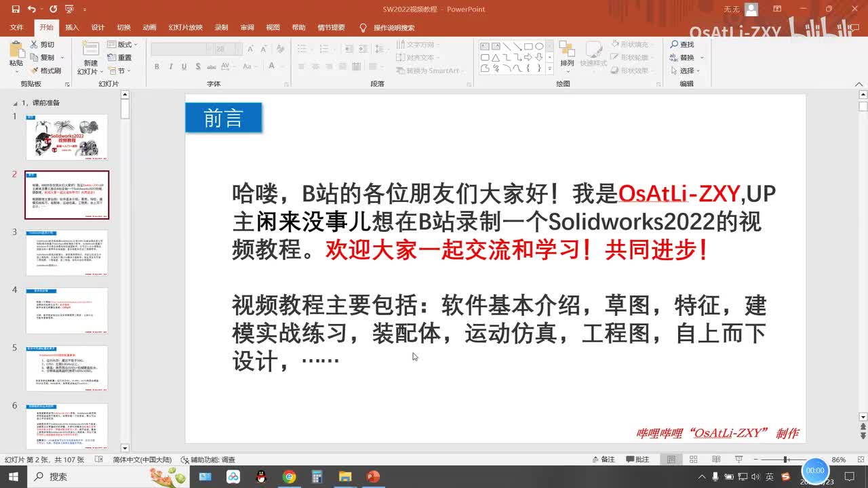Cut the selection with 剪切

[x=42, y=45]
